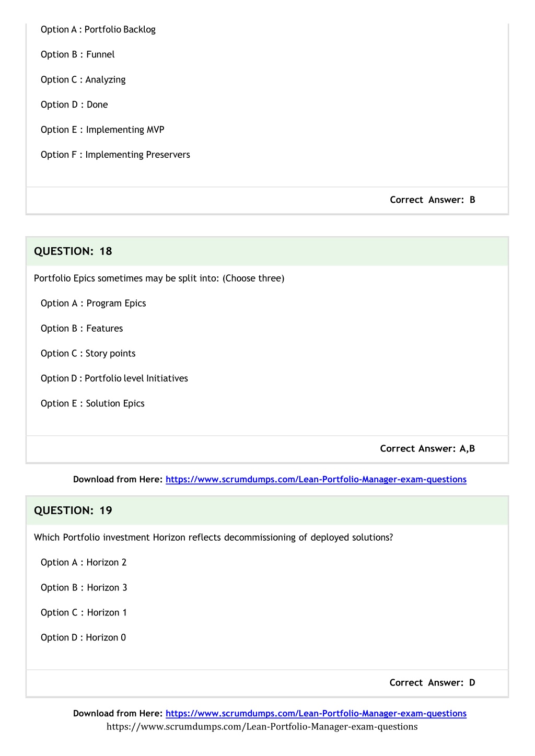Select Option F: Implementing Preservers

pyautogui.click(x=115, y=155)
